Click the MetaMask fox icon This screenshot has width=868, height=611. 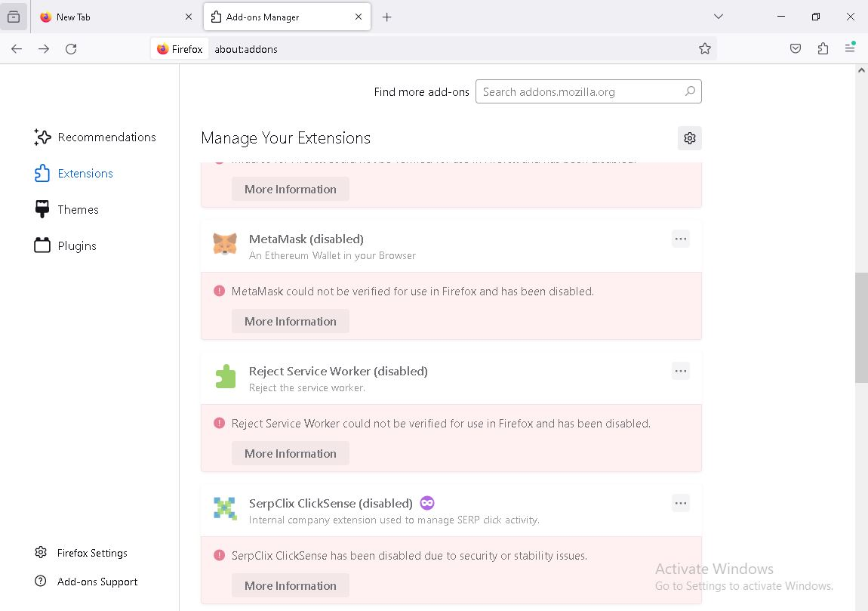[x=225, y=244]
